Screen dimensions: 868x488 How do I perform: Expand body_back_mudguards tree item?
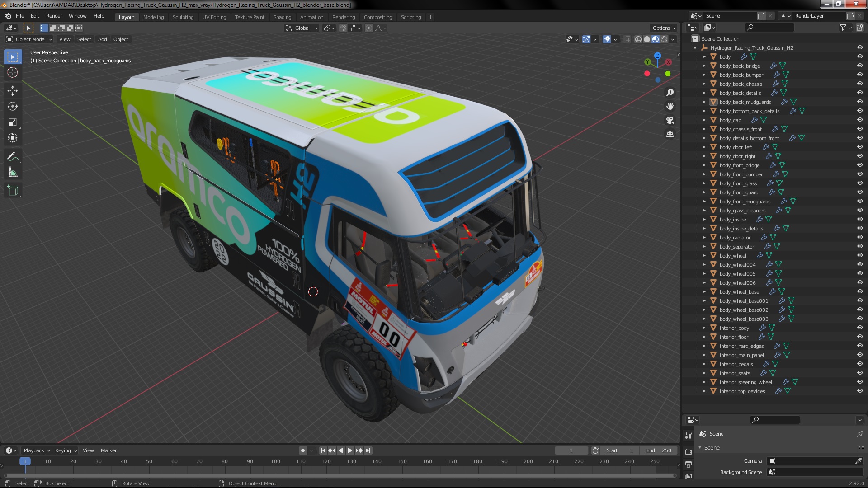tap(704, 102)
